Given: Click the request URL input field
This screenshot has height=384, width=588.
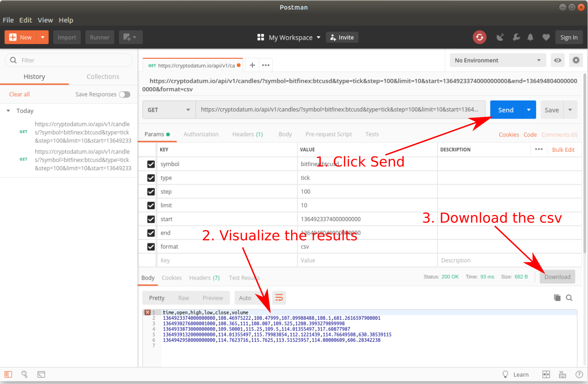Looking at the screenshot, I should tap(340, 110).
